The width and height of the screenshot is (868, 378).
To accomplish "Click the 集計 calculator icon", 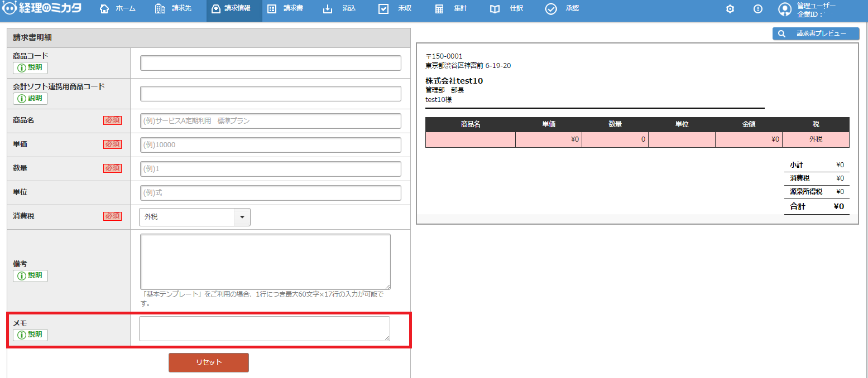I will (439, 9).
